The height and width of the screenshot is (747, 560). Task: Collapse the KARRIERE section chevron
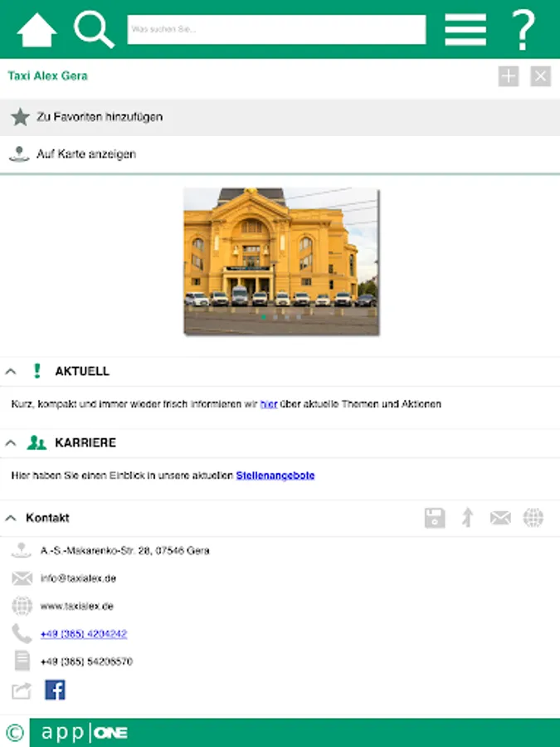(x=11, y=443)
